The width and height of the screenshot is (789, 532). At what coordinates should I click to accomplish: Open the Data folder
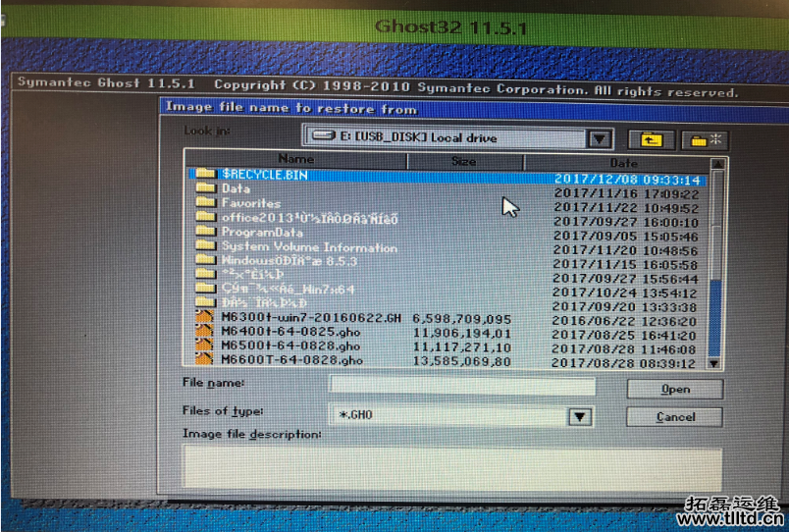click(235, 188)
